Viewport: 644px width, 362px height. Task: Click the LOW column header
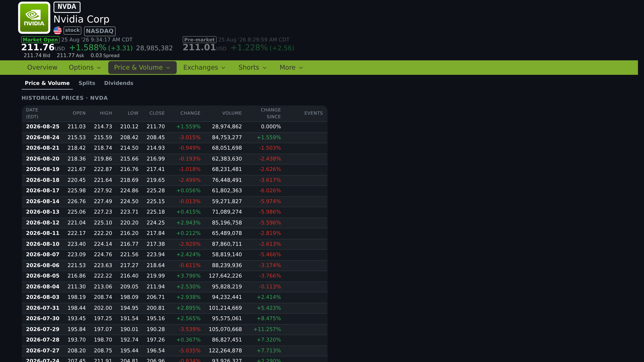(x=133, y=113)
